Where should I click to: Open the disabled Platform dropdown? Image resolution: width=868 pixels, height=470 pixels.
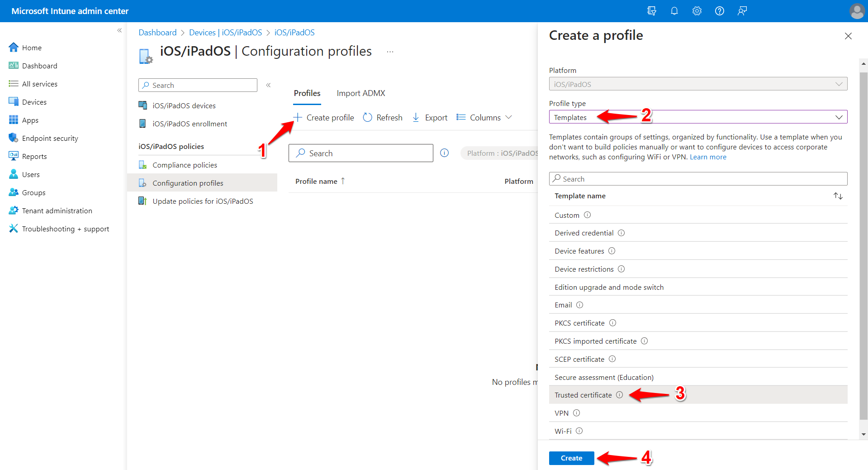(698, 84)
